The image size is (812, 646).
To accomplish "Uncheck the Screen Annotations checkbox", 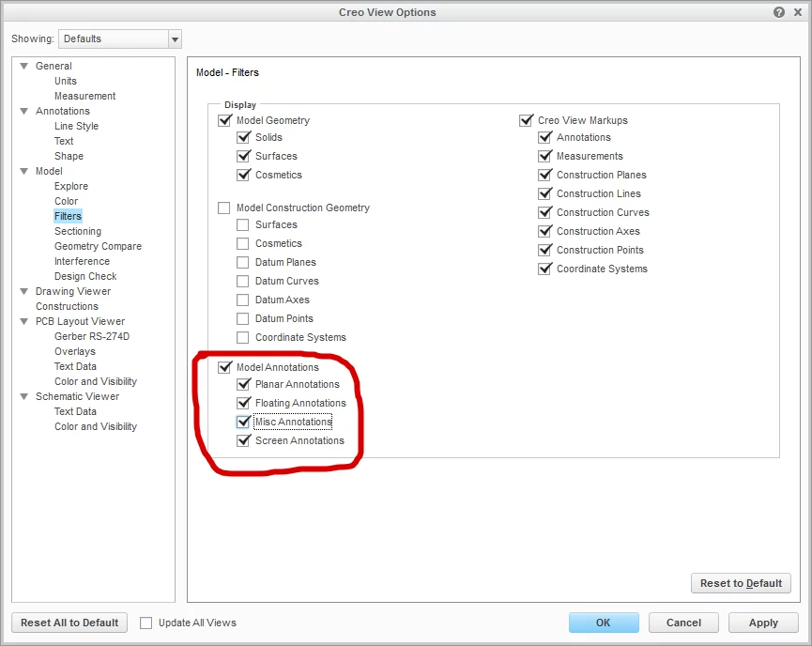I will (x=243, y=440).
